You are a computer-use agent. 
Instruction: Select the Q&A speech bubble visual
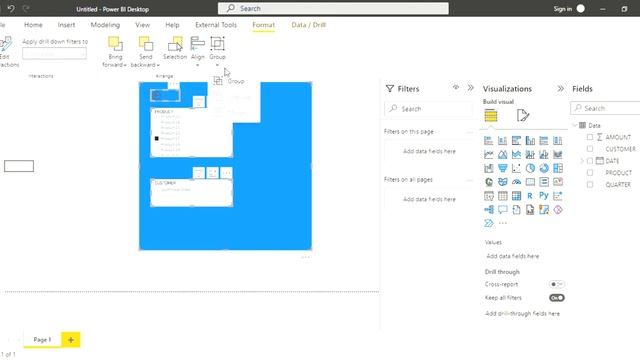point(502,210)
